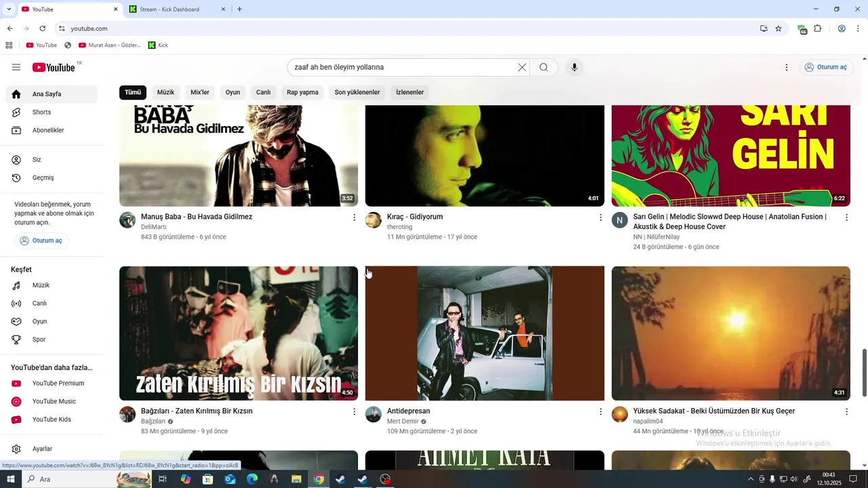Open the Kick bookmark in bookmarks bar
868x488 pixels.
coord(158,45)
